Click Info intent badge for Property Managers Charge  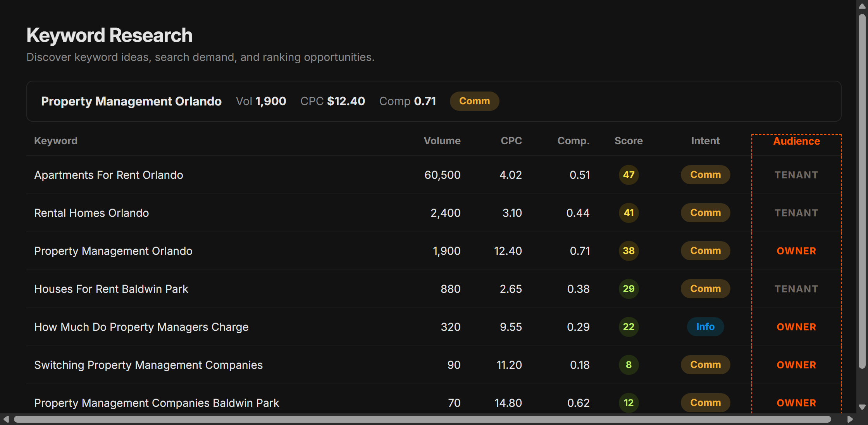[705, 327]
